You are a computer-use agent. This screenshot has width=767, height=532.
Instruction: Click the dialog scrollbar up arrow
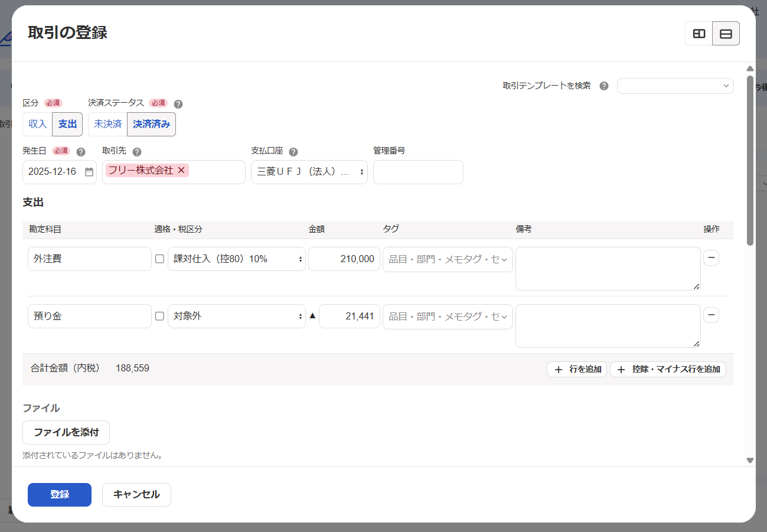click(750, 68)
